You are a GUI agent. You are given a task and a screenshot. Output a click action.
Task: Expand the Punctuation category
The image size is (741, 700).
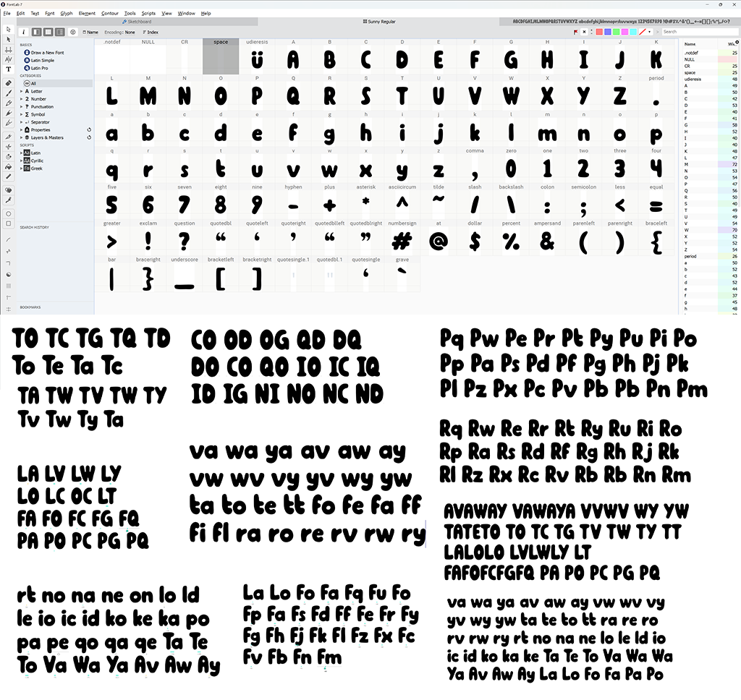coord(22,106)
